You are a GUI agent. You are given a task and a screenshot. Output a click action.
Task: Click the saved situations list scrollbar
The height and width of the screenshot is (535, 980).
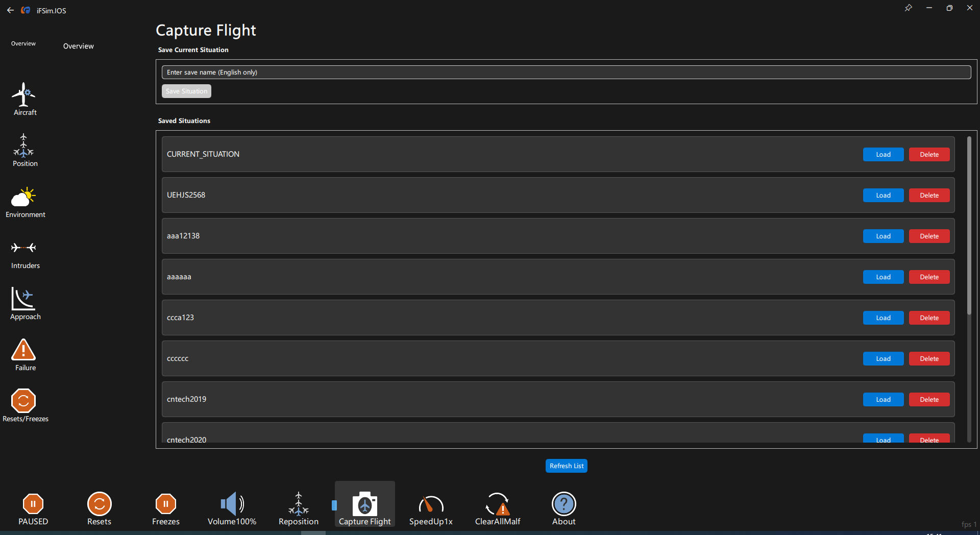(x=969, y=226)
